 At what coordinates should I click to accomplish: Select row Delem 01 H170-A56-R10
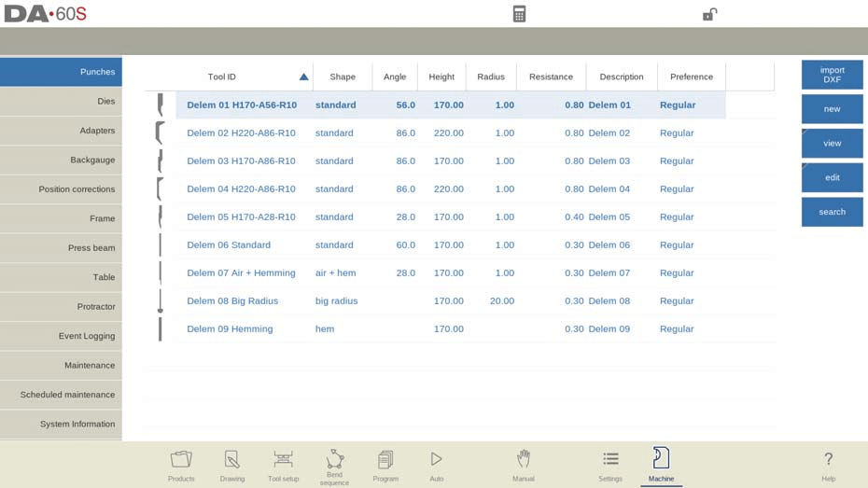(x=451, y=105)
